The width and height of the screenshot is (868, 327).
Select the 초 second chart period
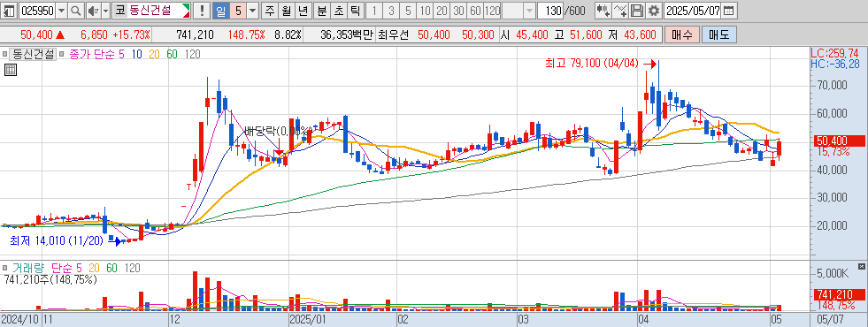point(338,10)
